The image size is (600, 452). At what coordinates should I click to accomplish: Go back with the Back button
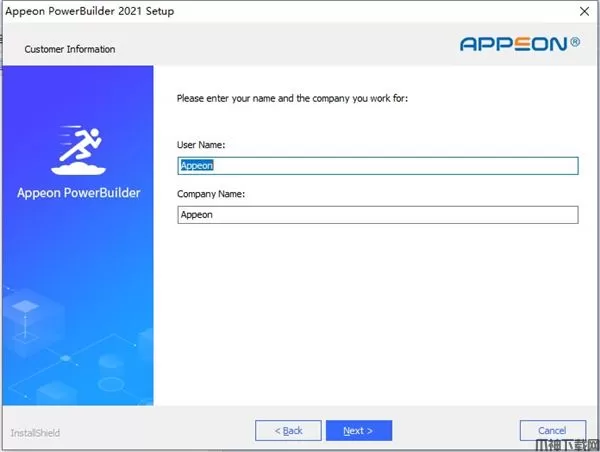288,431
